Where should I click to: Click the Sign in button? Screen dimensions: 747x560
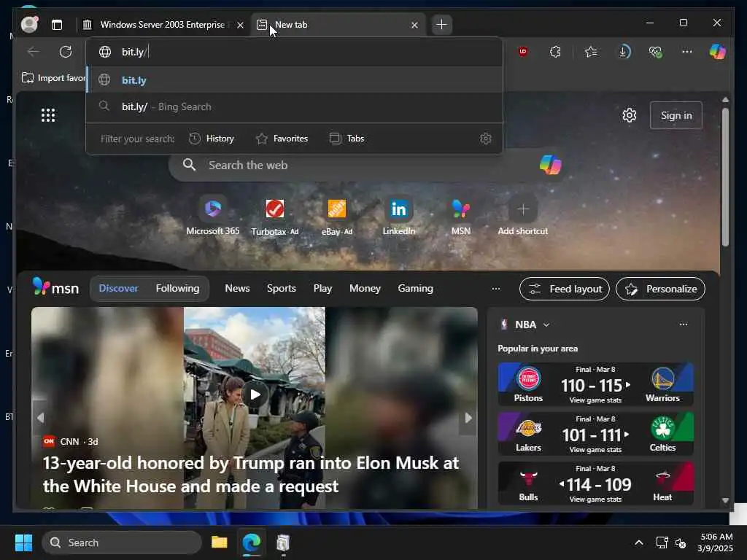coord(676,115)
